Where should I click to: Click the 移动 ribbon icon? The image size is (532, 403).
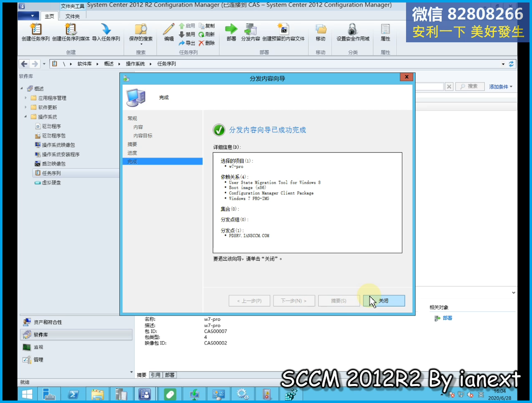(x=321, y=29)
